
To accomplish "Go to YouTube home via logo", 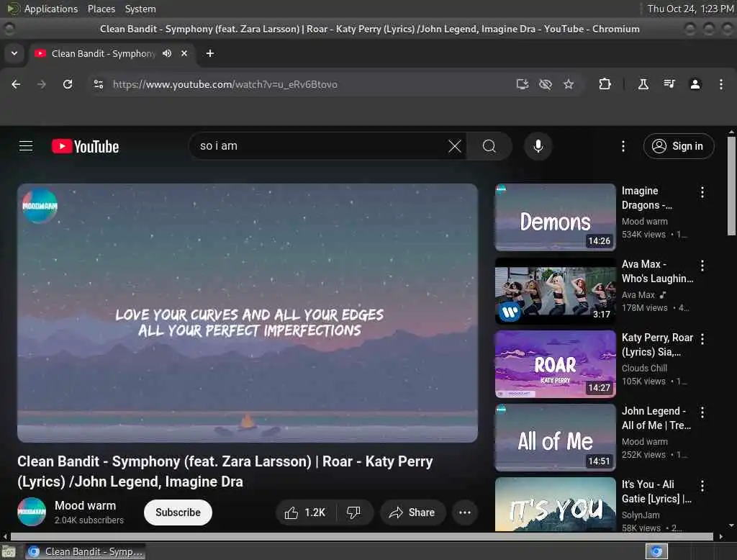I will point(85,146).
